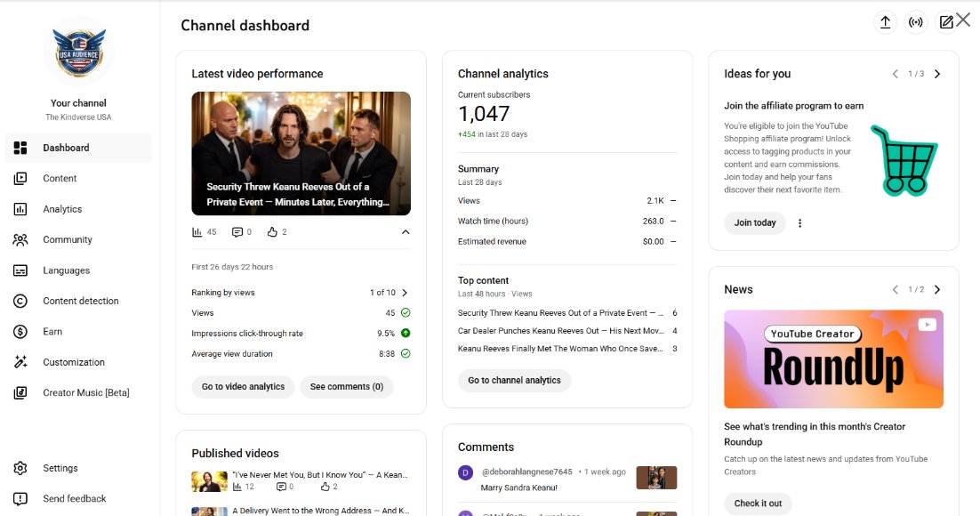Screen dimensions: 980x516
Task: Click the '1,047' current subscribers count
Action: point(484,114)
